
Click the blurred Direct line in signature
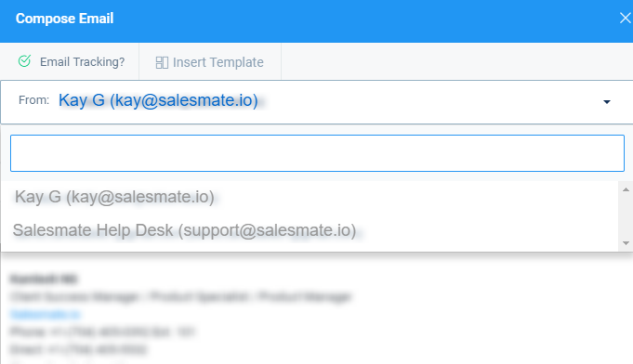point(78,349)
